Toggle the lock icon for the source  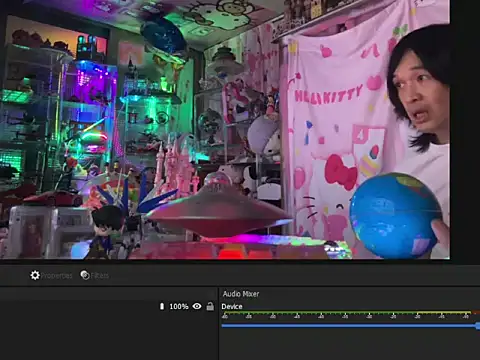[x=210, y=306]
